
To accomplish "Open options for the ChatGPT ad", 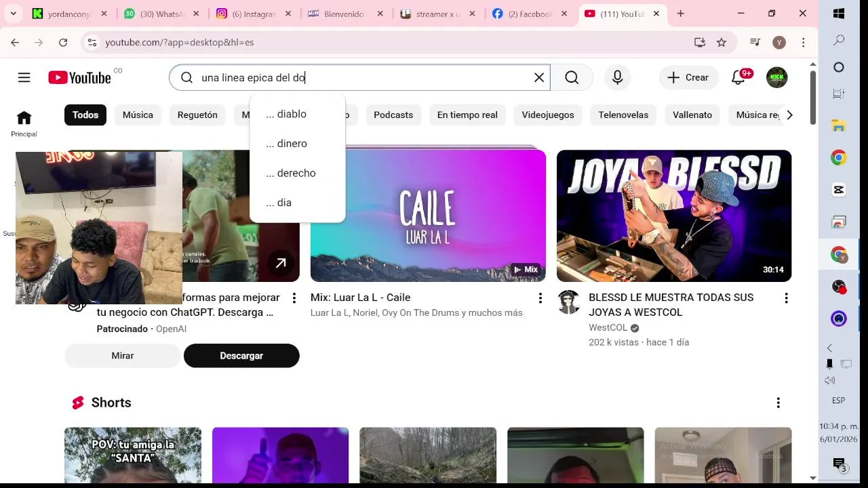I will tap(294, 298).
